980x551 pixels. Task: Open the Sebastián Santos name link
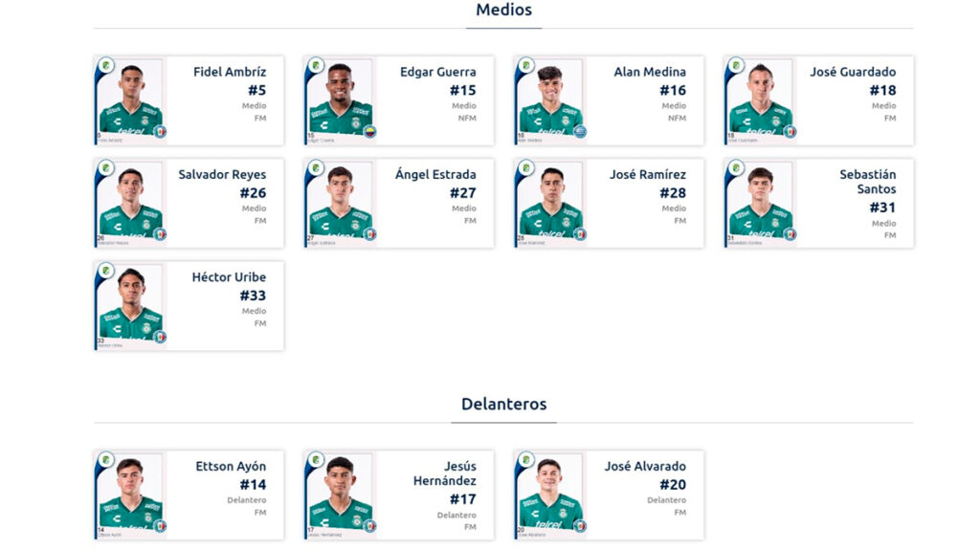867,182
